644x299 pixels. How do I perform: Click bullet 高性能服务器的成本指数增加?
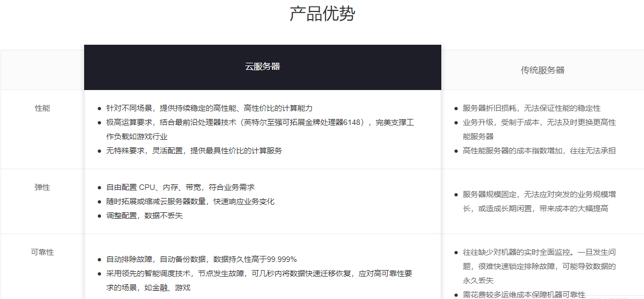539,151
